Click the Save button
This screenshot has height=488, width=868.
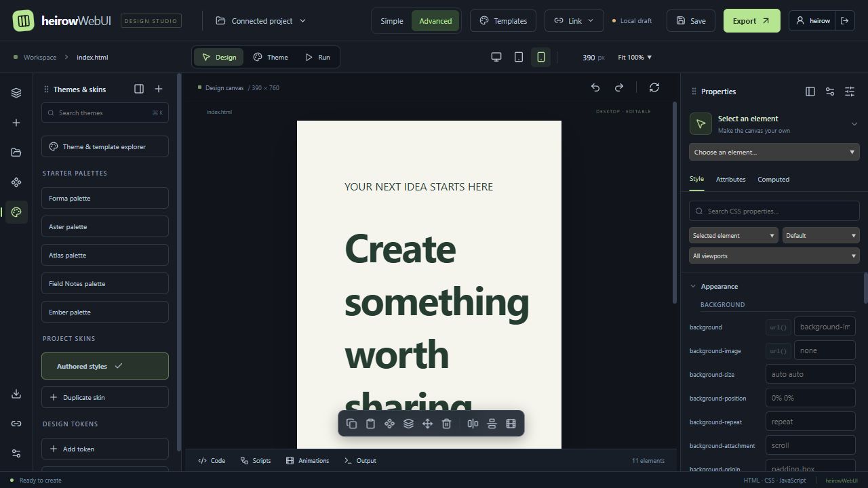pos(690,21)
